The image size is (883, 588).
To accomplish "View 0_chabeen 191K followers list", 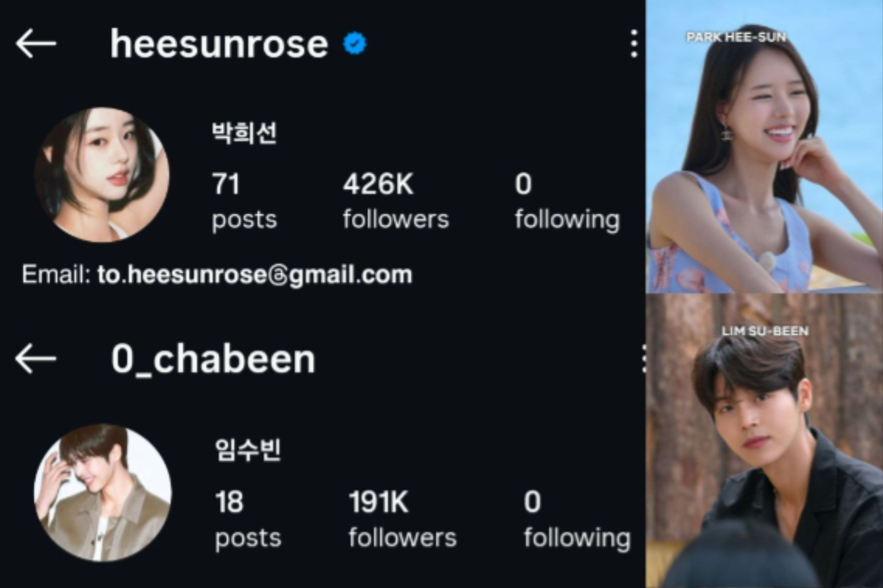I will [x=402, y=519].
